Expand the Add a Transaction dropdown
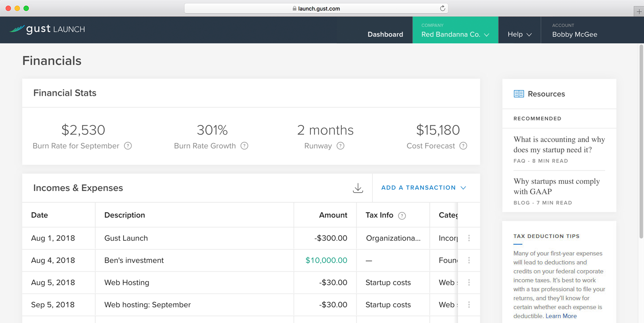This screenshot has height=323, width=644. point(424,188)
